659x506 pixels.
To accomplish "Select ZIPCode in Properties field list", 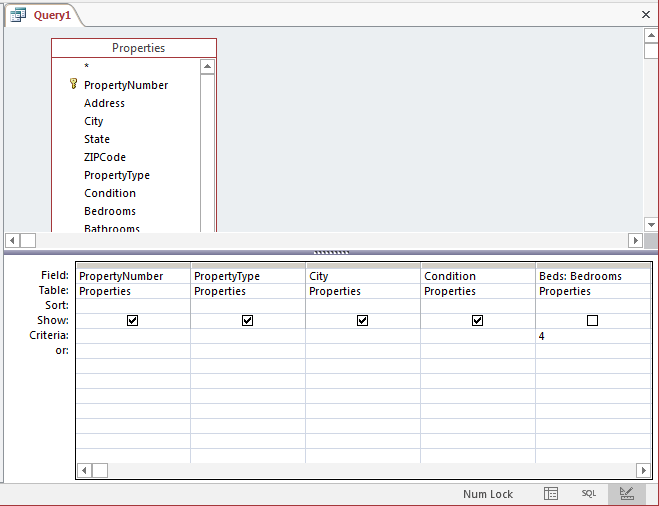I will click(x=105, y=157).
